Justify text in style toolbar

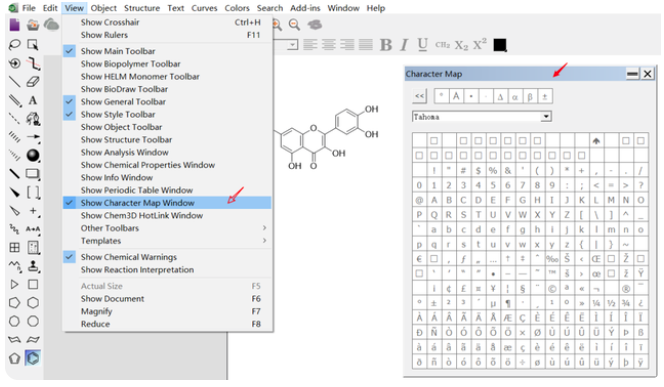[366, 44]
